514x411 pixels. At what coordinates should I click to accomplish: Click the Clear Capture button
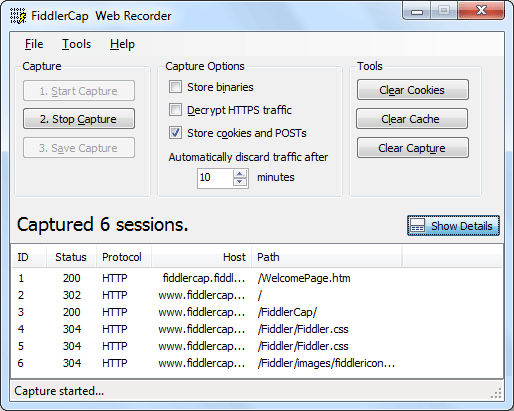click(x=413, y=148)
